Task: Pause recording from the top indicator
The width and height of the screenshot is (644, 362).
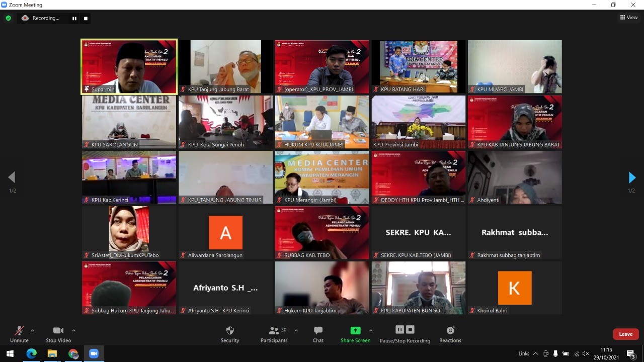Action: pyautogui.click(x=74, y=19)
